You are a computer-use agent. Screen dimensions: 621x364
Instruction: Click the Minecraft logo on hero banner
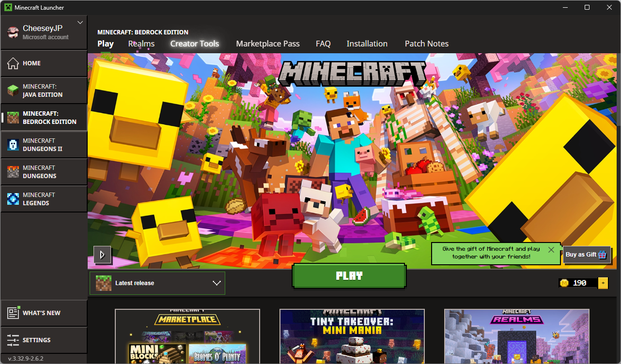(354, 74)
